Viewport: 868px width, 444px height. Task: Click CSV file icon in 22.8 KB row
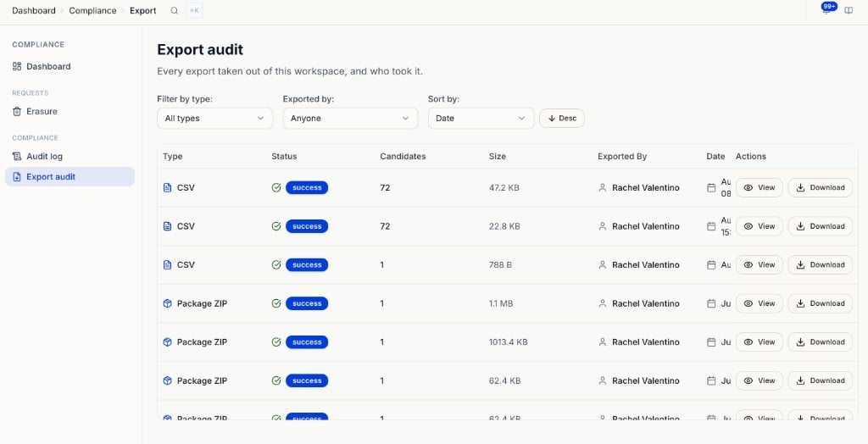coord(167,226)
